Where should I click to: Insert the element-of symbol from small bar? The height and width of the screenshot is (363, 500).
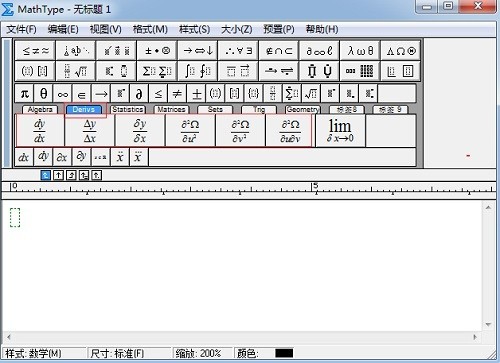pyautogui.click(x=81, y=94)
